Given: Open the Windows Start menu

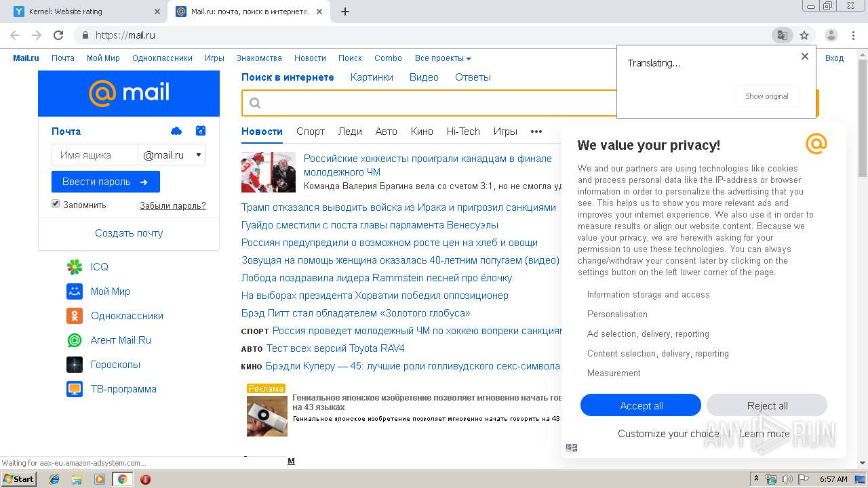Looking at the screenshot, I should pyautogui.click(x=18, y=479).
